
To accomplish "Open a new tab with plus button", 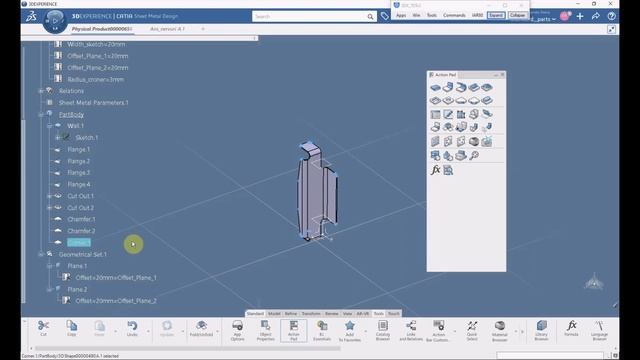I will pyautogui.click(x=203, y=29).
